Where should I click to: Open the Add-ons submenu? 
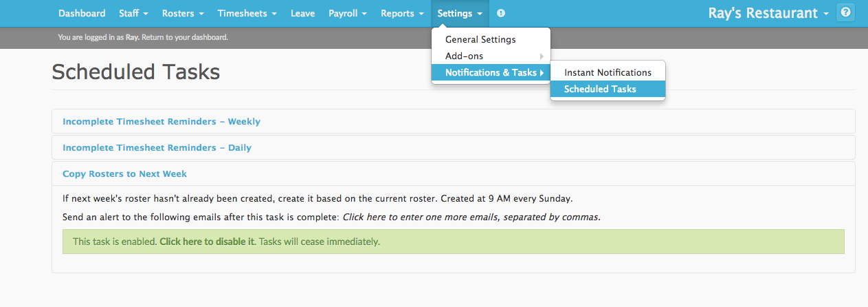[x=491, y=56]
